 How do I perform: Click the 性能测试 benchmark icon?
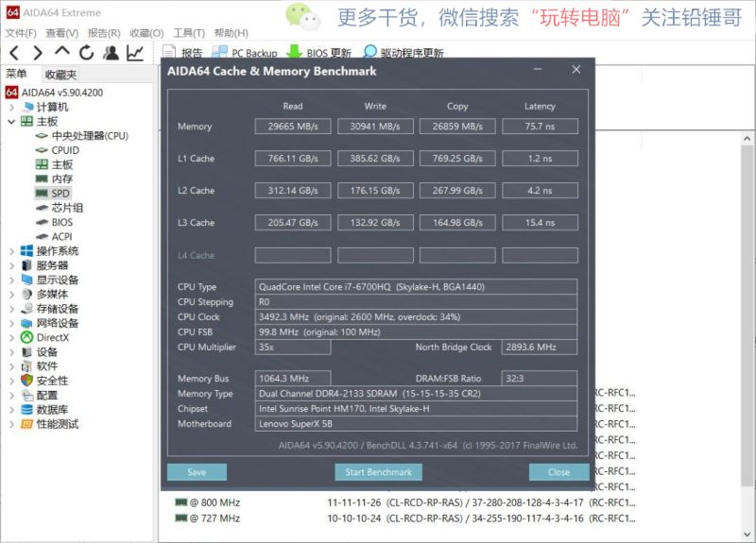point(27,424)
